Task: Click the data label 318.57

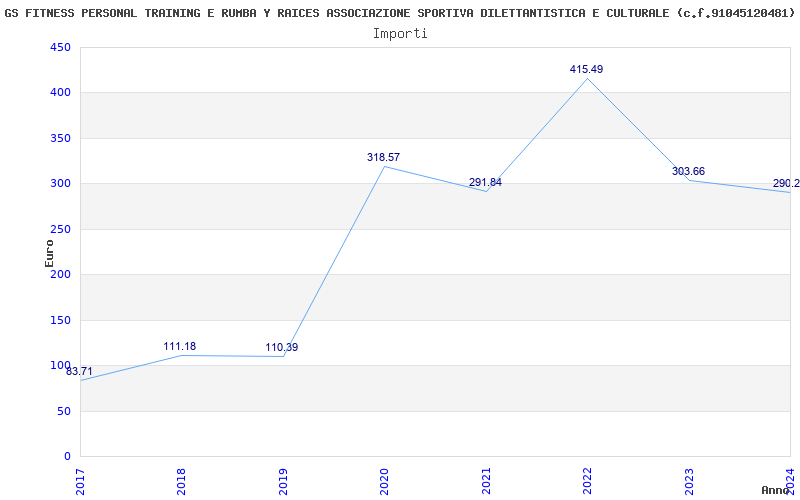Action: [383, 158]
